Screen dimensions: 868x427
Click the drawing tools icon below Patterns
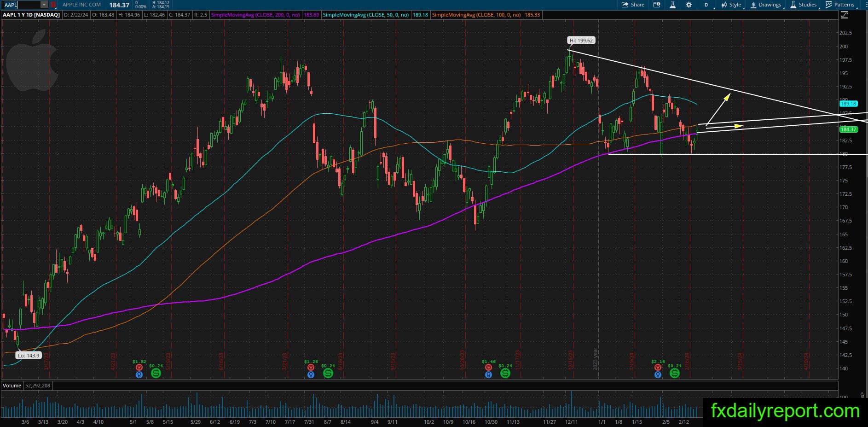click(845, 15)
